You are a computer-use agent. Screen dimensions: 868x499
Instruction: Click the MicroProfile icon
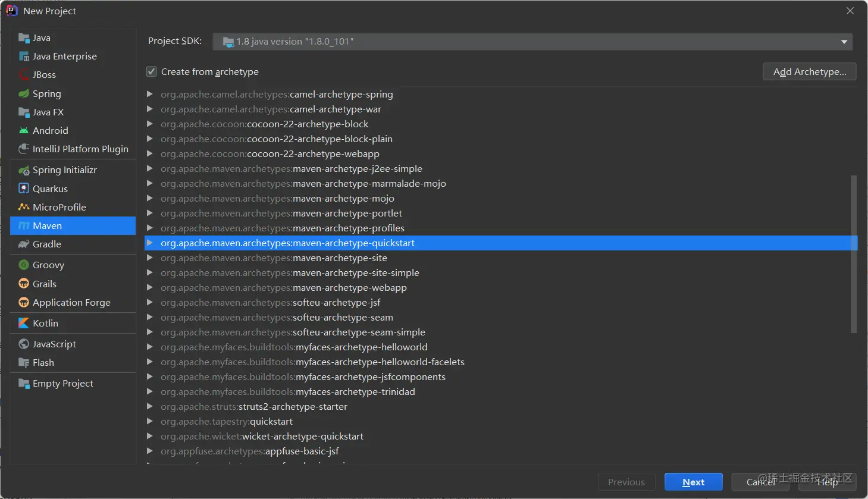point(24,207)
